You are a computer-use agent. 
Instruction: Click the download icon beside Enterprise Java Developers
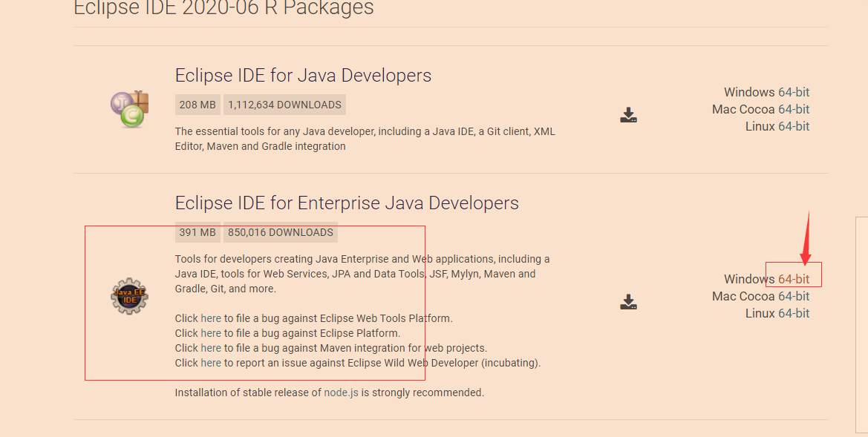(628, 301)
